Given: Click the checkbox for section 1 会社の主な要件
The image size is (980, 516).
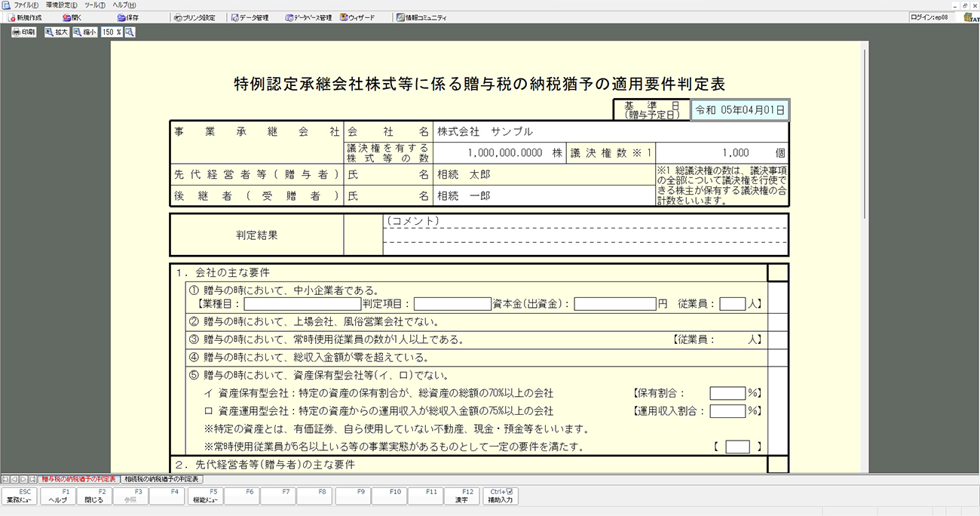Looking at the screenshot, I should pyautogui.click(x=777, y=272).
